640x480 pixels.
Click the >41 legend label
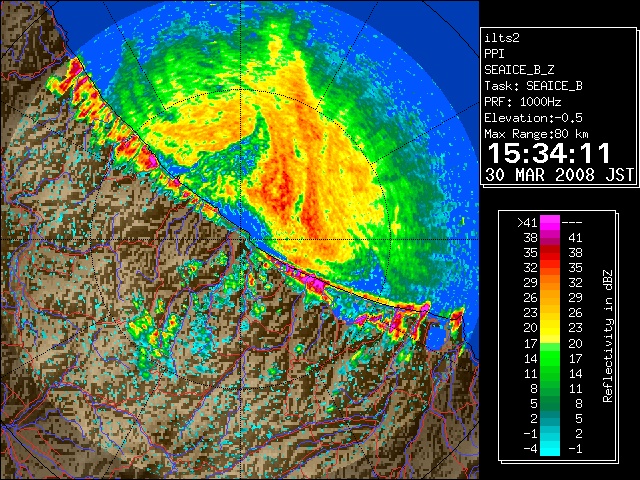point(527,223)
